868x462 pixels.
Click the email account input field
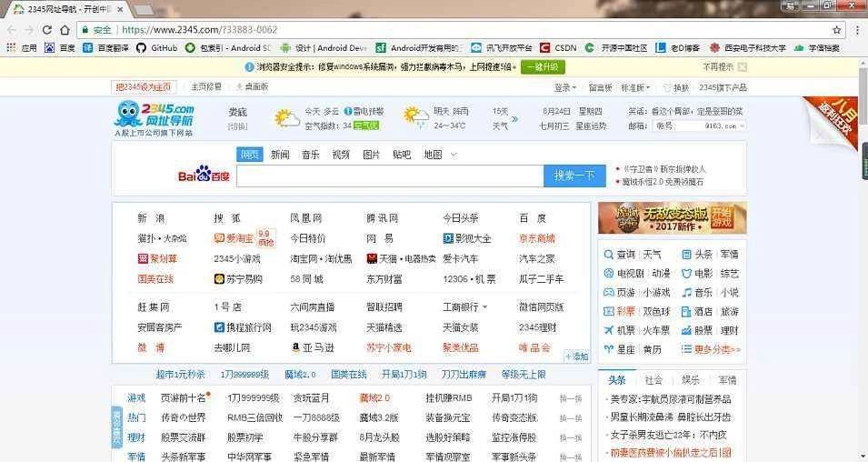tap(677, 126)
